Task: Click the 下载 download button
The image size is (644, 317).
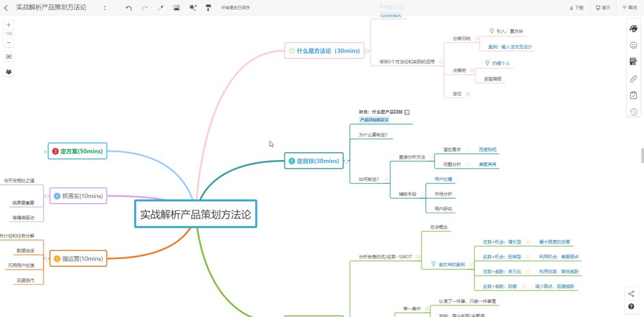Action: pos(577,8)
